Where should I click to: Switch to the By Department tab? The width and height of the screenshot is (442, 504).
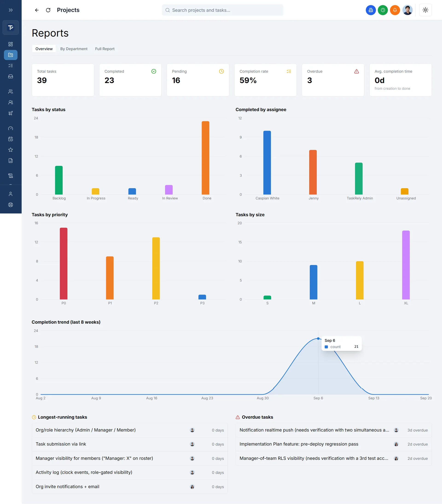coord(74,49)
